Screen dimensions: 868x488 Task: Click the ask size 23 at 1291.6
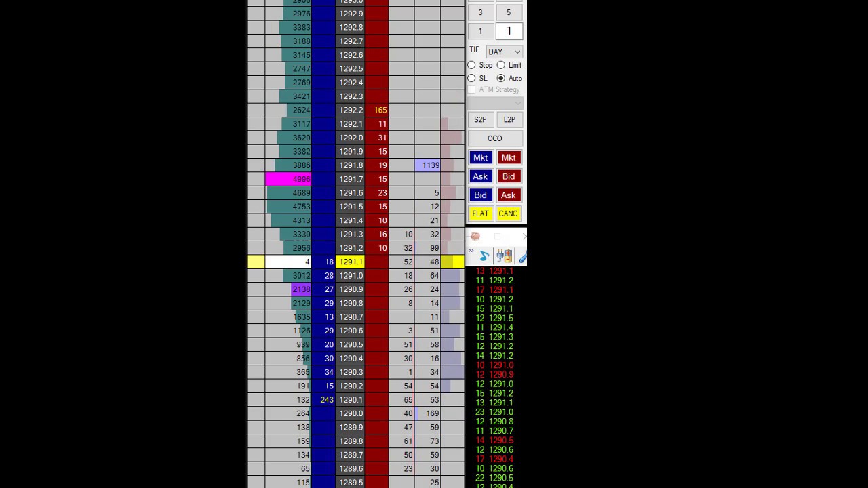point(377,193)
